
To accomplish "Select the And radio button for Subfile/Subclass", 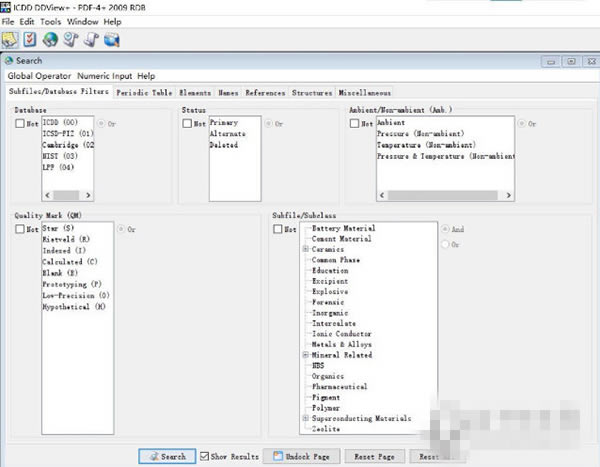I will [446, 229].
